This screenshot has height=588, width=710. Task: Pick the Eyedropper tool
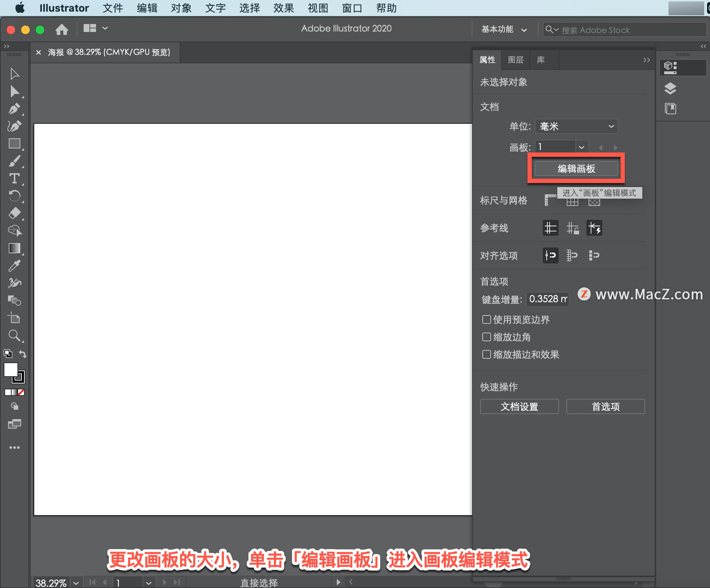point(14,266)
